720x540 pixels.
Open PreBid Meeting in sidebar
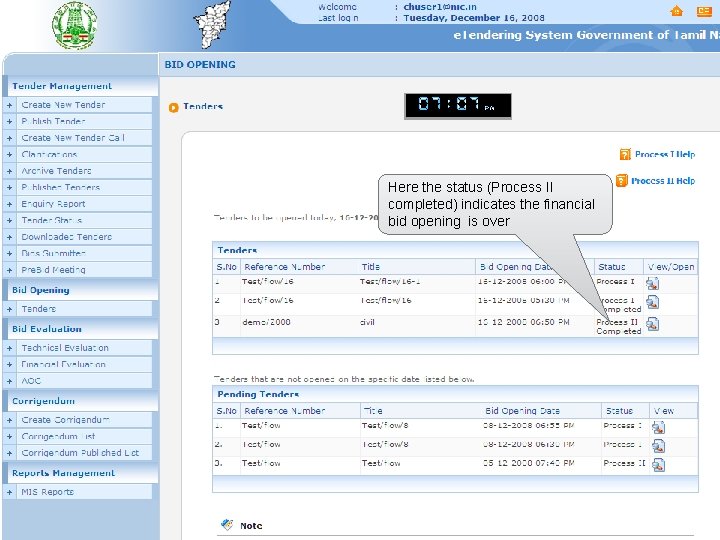click(x=53, y=270)
